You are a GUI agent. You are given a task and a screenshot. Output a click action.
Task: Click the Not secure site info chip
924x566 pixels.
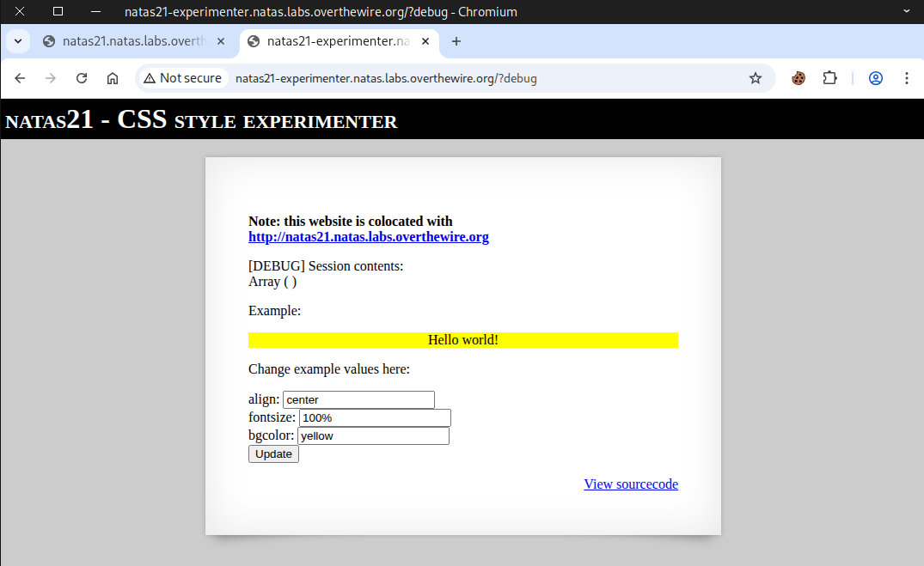click(x=183, y=78)
